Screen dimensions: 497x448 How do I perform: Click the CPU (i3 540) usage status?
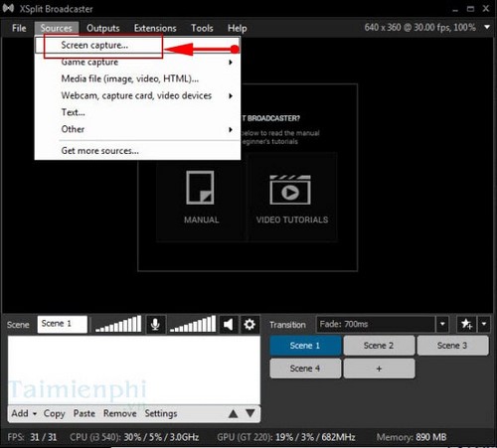[134, 437]
